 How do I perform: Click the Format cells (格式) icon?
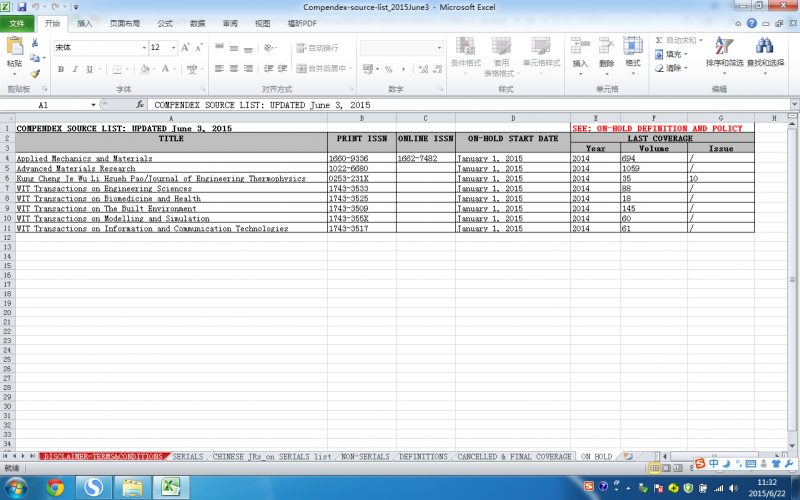(633, 46)
